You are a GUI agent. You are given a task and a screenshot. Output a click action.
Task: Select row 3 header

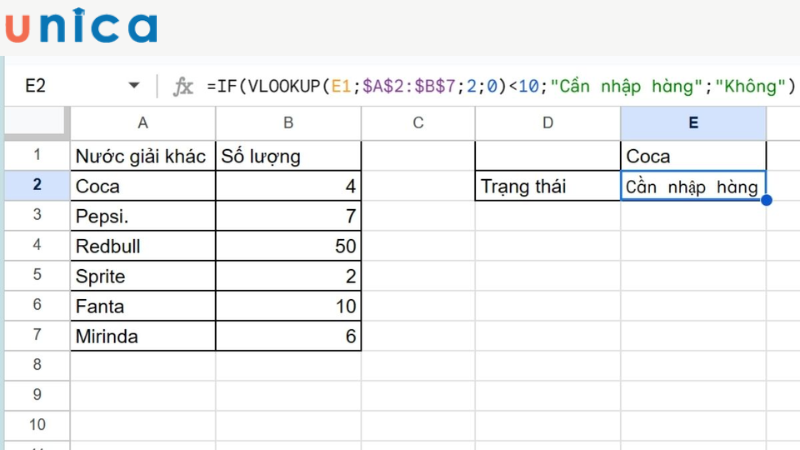pyautogui.click(x=37, y=215)
